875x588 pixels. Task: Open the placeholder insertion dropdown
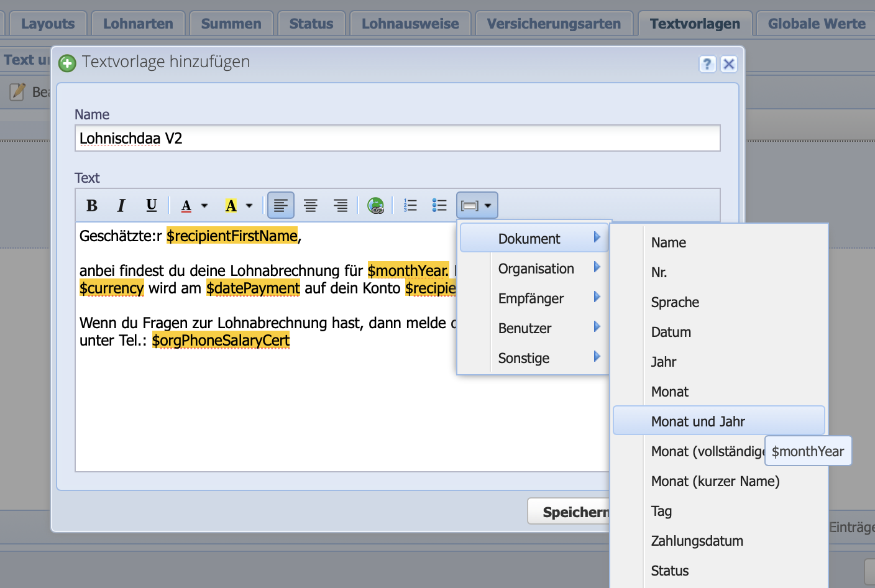[477, 205]
